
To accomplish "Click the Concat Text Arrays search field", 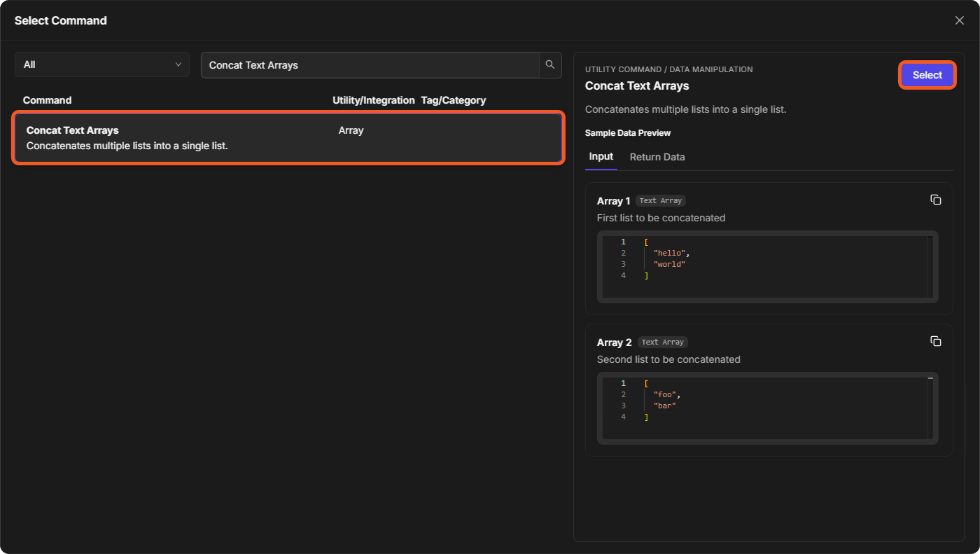I will [x=370, y=64].
